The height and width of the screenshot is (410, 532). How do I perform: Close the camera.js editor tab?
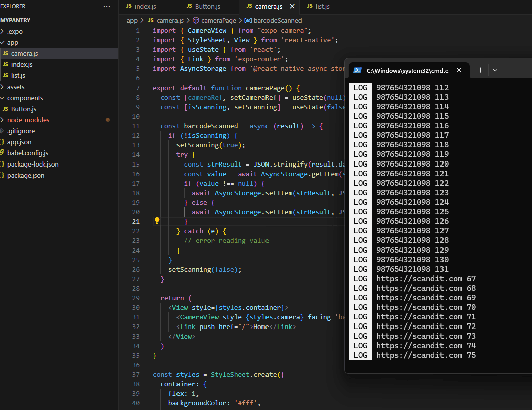click(x=292, y=7)
